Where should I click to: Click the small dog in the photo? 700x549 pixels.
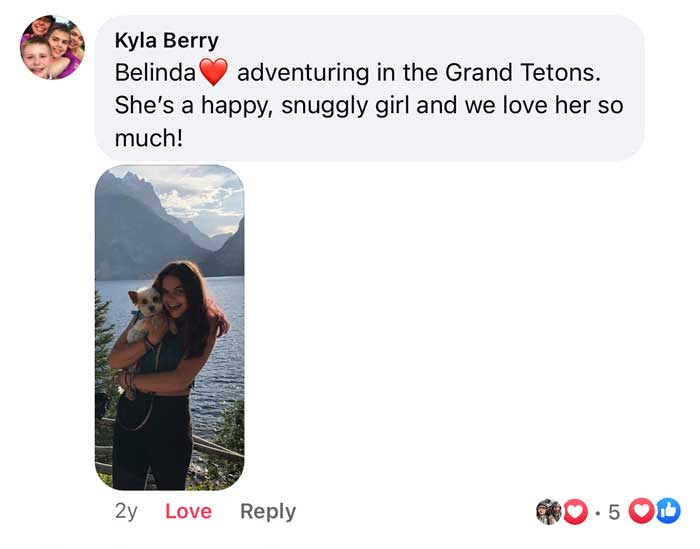coord(148,304)
